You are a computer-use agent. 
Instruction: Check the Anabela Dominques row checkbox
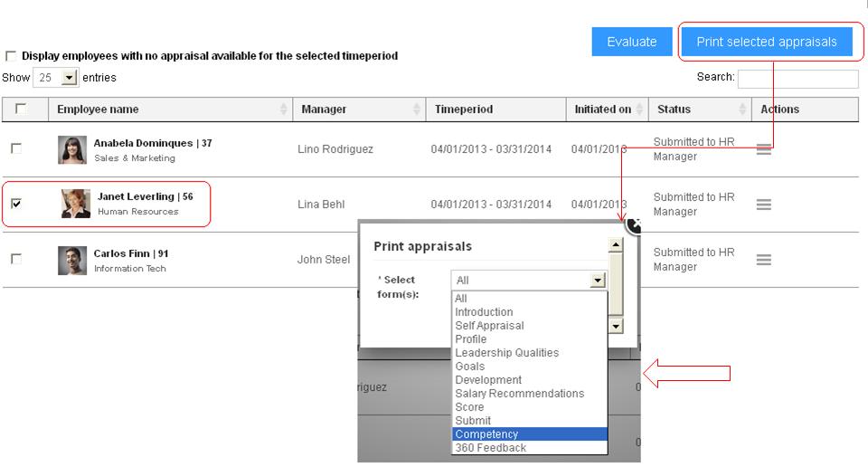[x=16, y=148]
